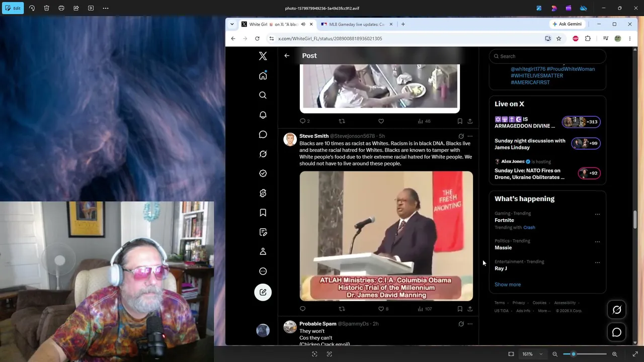Viewport: 644px width, 362px height.
Task: Open X Profile in sidebar
Action: coord(263,251)
